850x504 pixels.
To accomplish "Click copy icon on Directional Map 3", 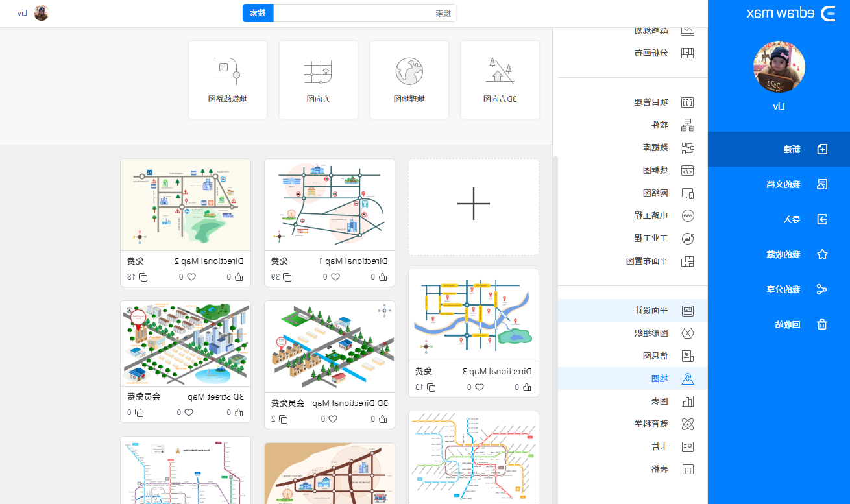I will pos(431,387).
